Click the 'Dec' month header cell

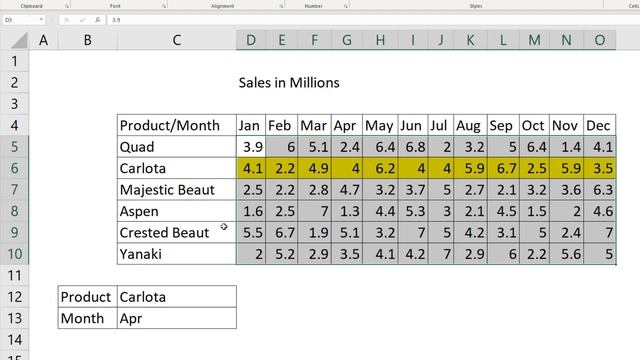pos(599,125)
